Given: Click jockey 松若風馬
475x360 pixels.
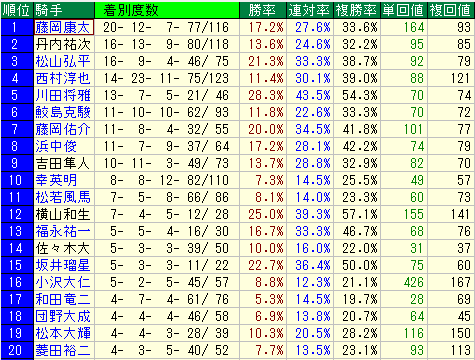Looking at the screenshot, I should (63, 197).
